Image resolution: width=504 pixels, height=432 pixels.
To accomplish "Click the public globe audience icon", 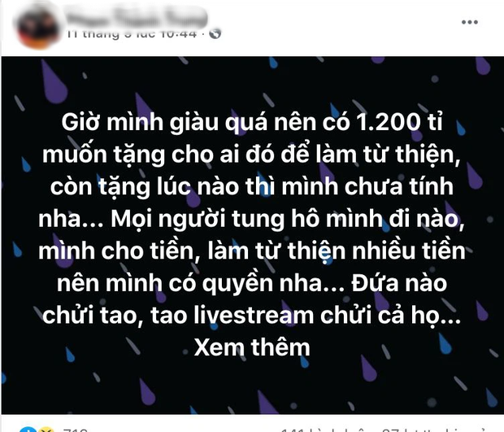I will point(215,33).
